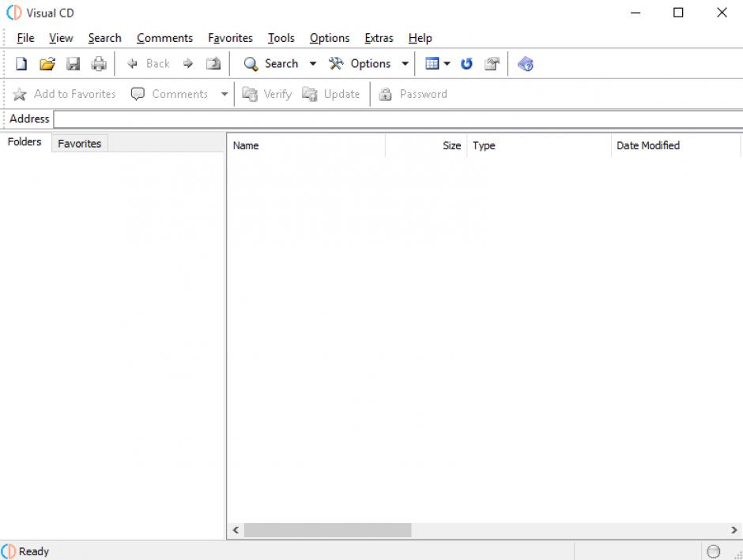Sort by the Size column header
The height and width of the screenshot is (560, 743).
pos(426,145)
